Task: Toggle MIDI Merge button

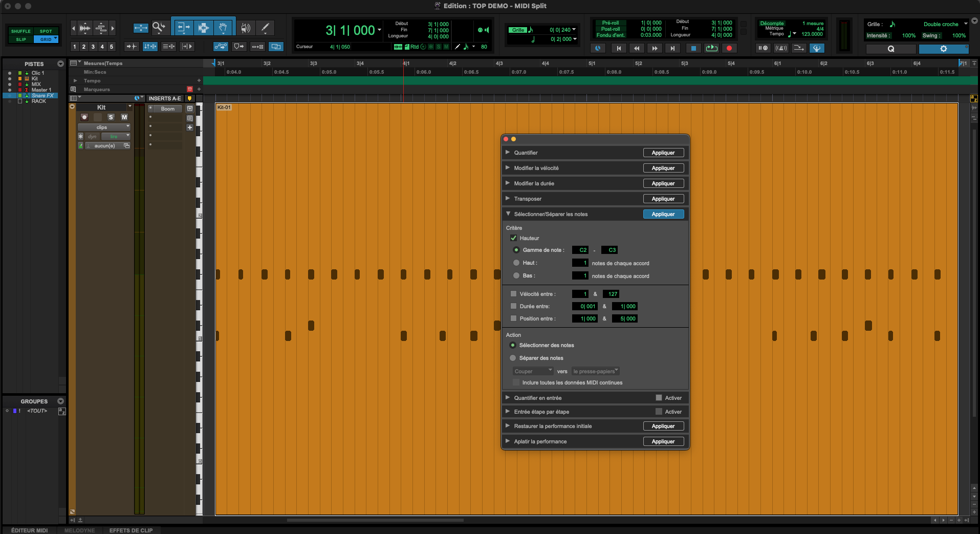Action: pyautogui.click(x=799, y=48)
